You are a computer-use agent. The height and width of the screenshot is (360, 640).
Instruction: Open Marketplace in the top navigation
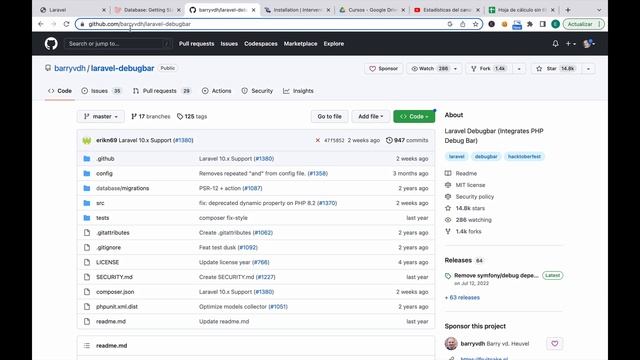pos(300,44)
